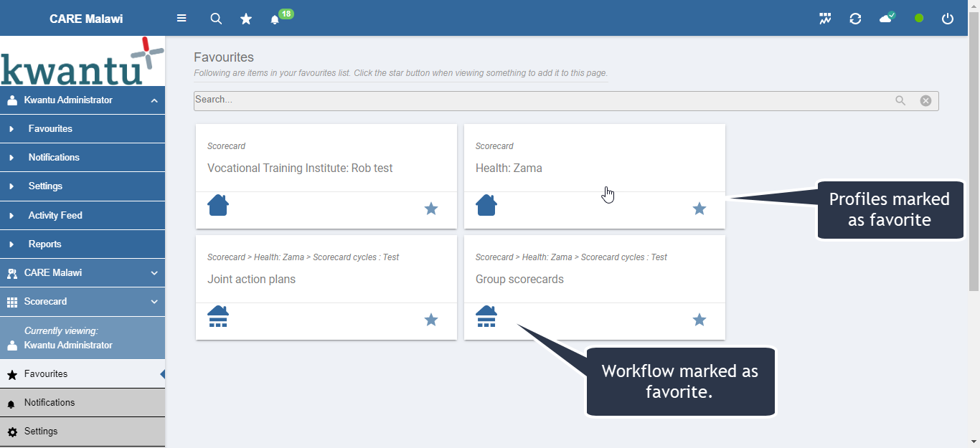Open Vocational Training Institute: Rob test title
This screenshot has width=980, height=448.
(x=300, y=168)
